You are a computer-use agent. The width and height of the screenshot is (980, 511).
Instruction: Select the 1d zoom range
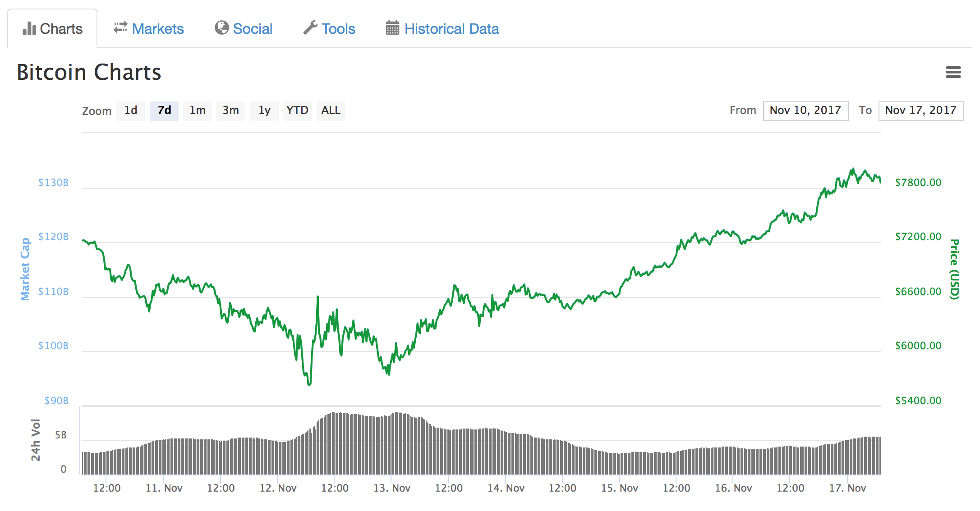(x=131, y=111)
